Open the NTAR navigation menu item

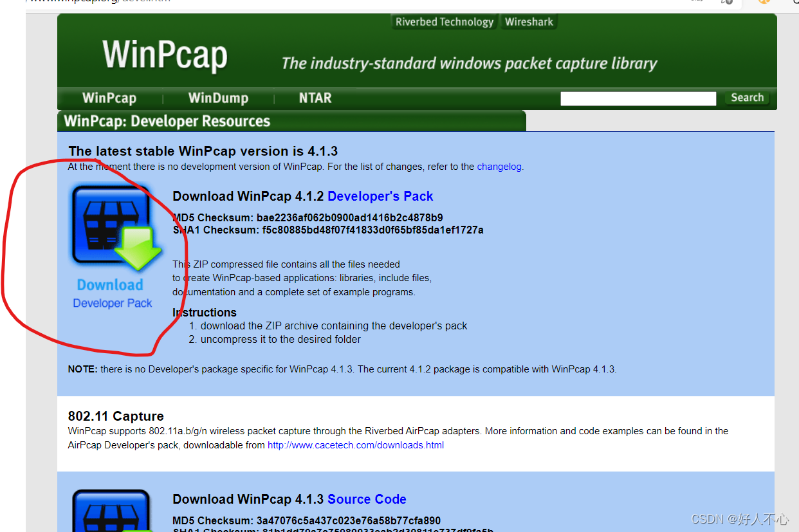click(x=315, y=98)
